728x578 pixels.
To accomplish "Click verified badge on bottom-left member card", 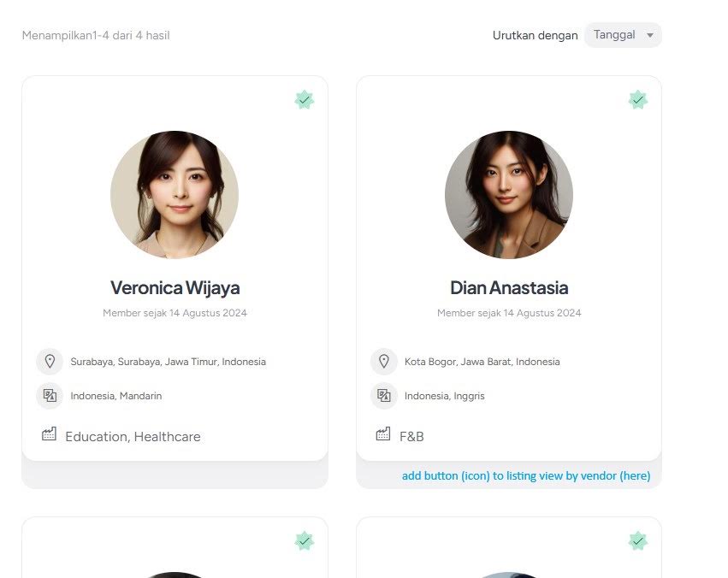I will tap(304, 541).
